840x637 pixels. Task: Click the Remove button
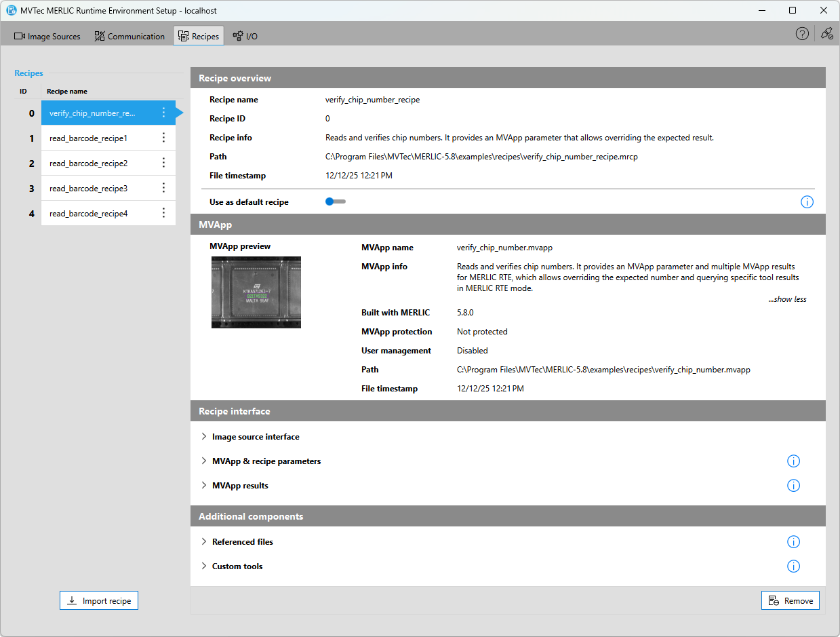(x=791, y=601)
